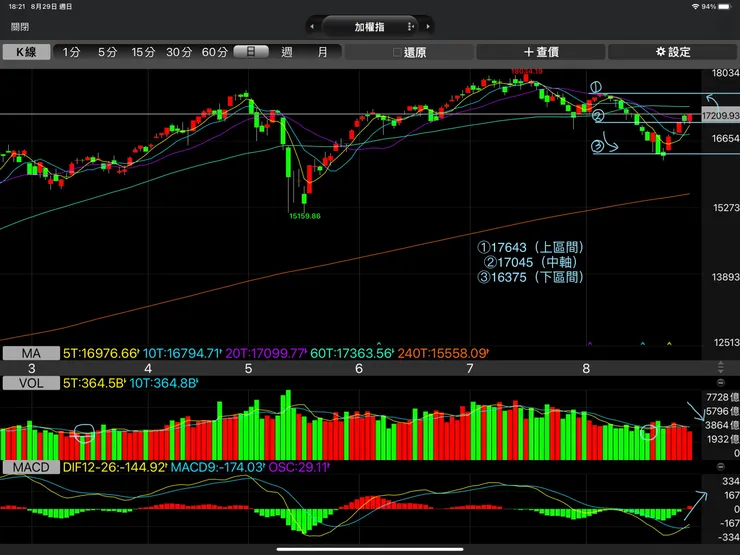This screenshot has width=740, height=555.
Task: Collapse the MACD panel with minus icon
Action: point(720,467)
